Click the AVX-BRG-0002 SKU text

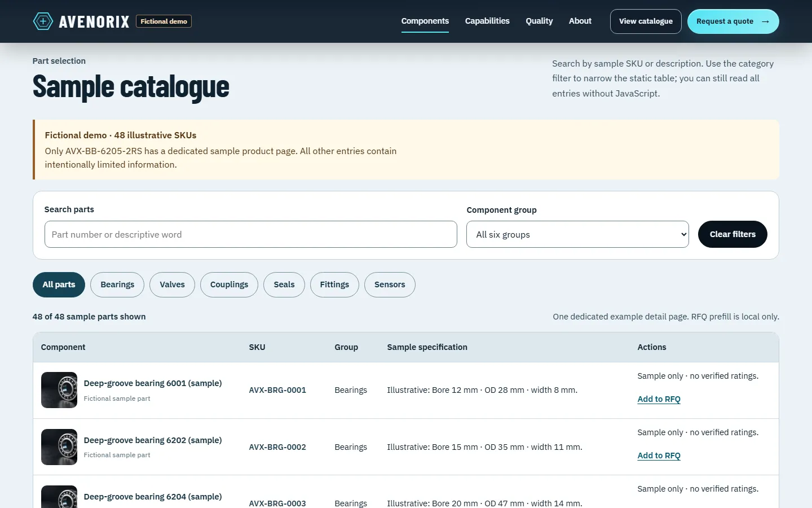click(277, 447)
